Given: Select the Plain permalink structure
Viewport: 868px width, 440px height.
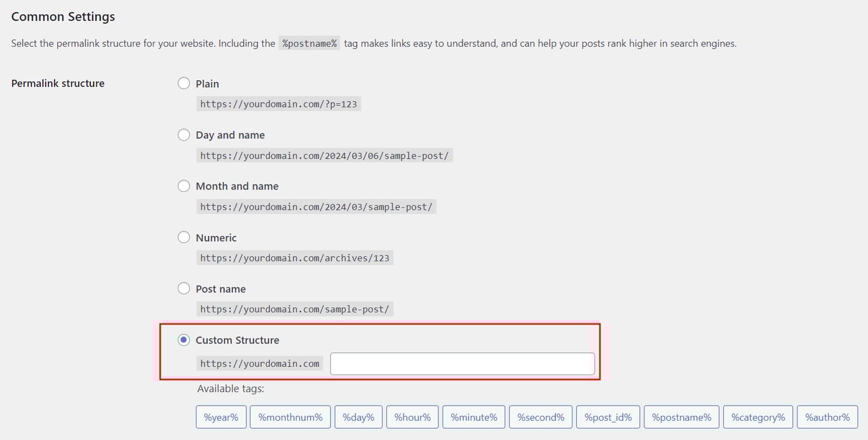Looking at the screenshot, I should [184, 83].
